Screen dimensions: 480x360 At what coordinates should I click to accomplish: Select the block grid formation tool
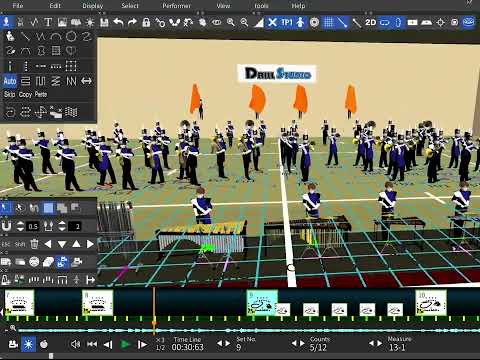tap(56, 51)
